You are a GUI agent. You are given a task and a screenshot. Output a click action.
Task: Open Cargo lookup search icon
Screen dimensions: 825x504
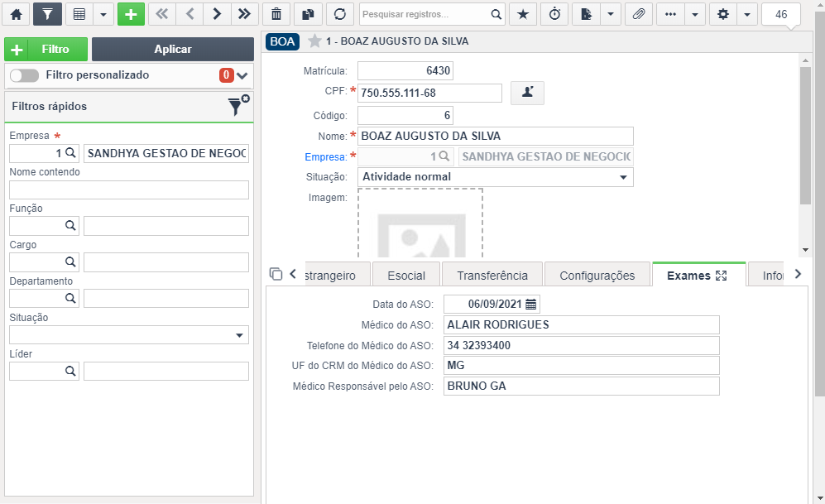point(70,262)
